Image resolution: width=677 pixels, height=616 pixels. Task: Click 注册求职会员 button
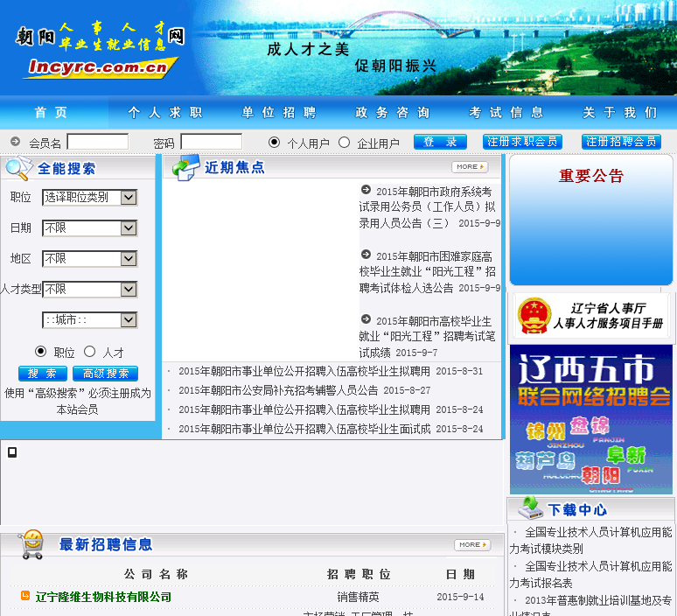click(x=522, y=142)
